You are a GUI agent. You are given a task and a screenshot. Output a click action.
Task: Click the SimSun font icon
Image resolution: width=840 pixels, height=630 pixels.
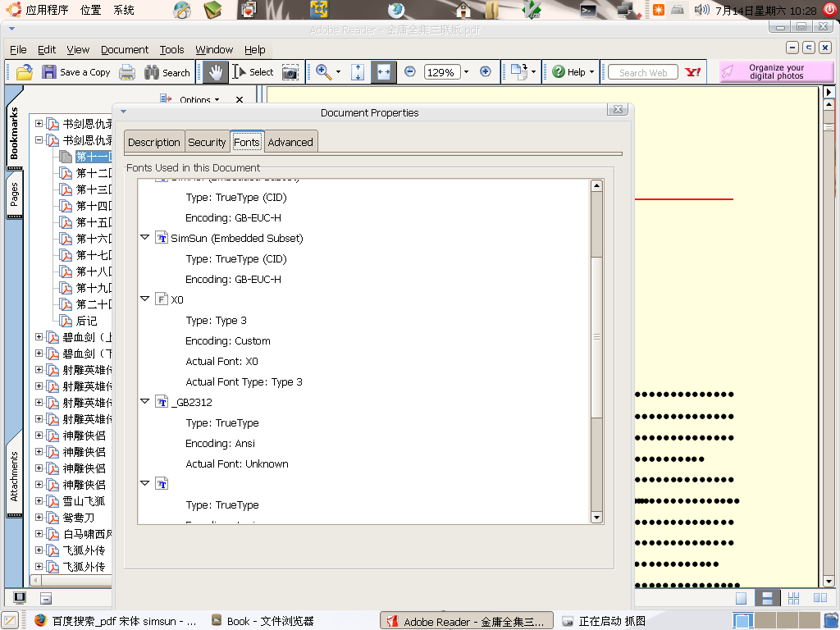[162, 238]
